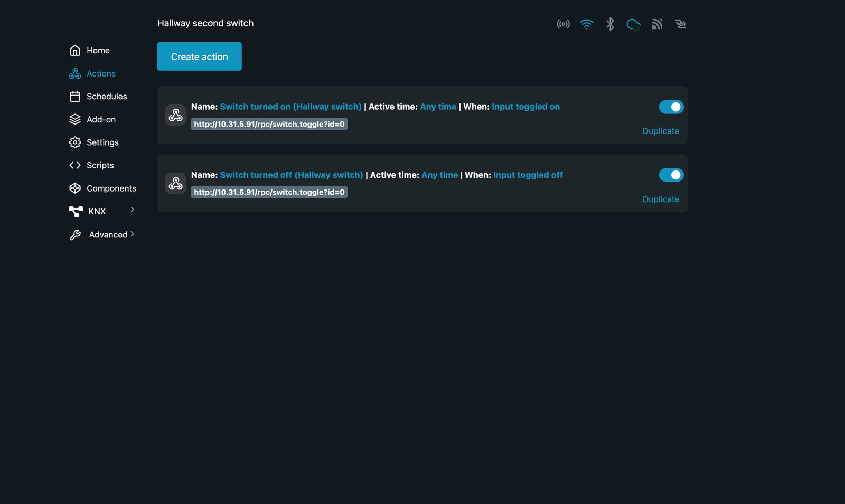Click the Input toggled on condition
The height and width of the screenshot is (504, 845).
pos(525,107)
